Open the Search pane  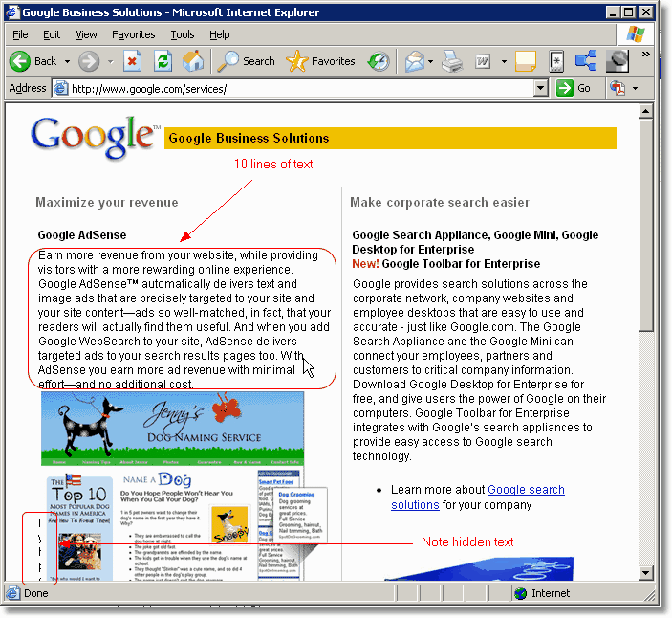pyautogui.click(x=246, y=61)
